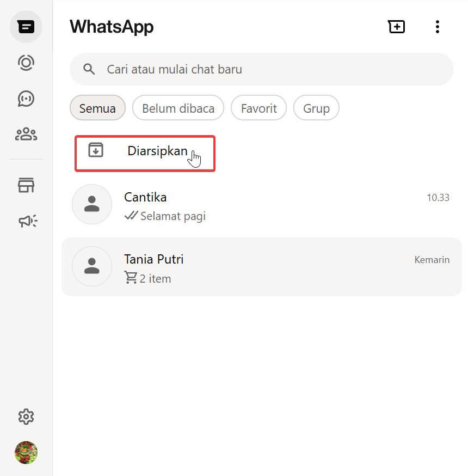Click the archive box icon beside Diarsipkan
Screen dimensions: 468x476
[96, 150]
